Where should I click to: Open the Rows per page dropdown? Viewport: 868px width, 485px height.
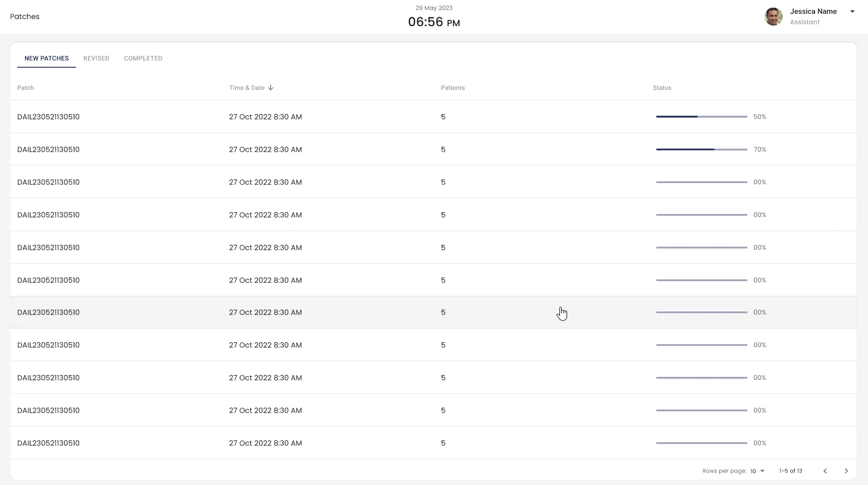(x=757, y=471)
